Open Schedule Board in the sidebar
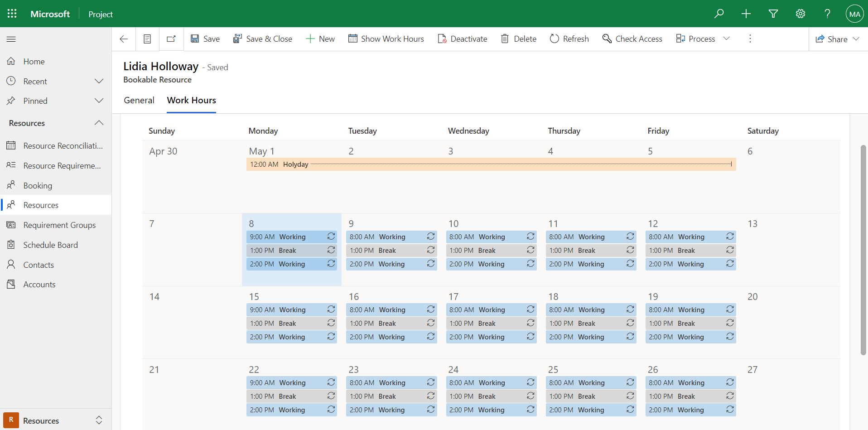Viewport: 868px width, 430px height. pos(50,245)
